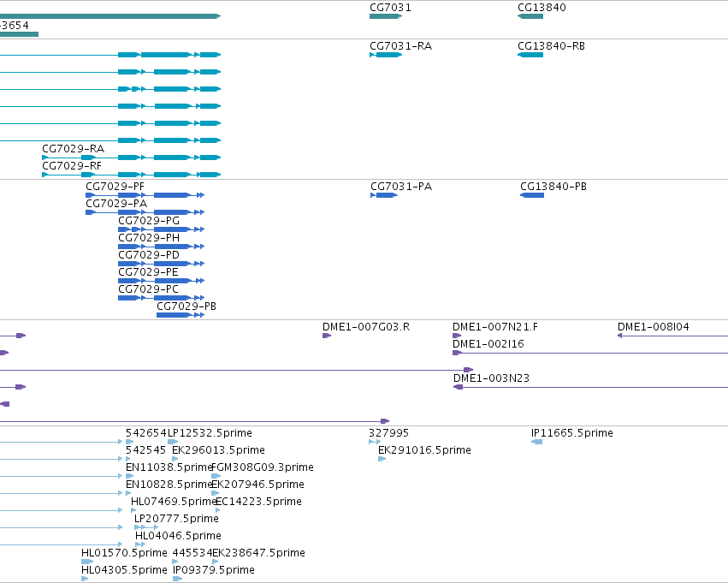Click the CG7031 gene glyph bar
This screenshot has height=583, width=728.
click(x=386, y=16)
